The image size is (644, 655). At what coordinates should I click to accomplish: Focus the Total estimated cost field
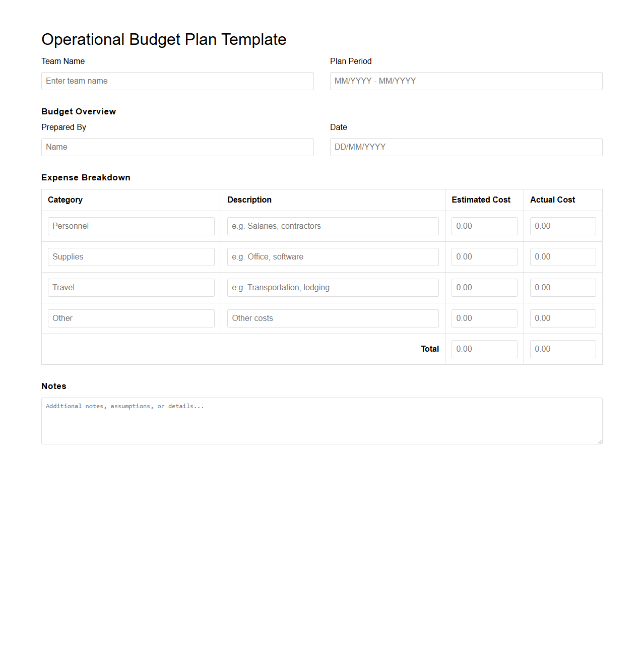tap(484, 349)
